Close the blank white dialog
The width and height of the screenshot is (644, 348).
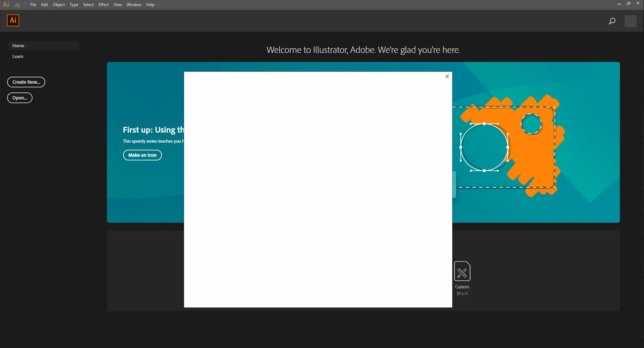point(447,76)
